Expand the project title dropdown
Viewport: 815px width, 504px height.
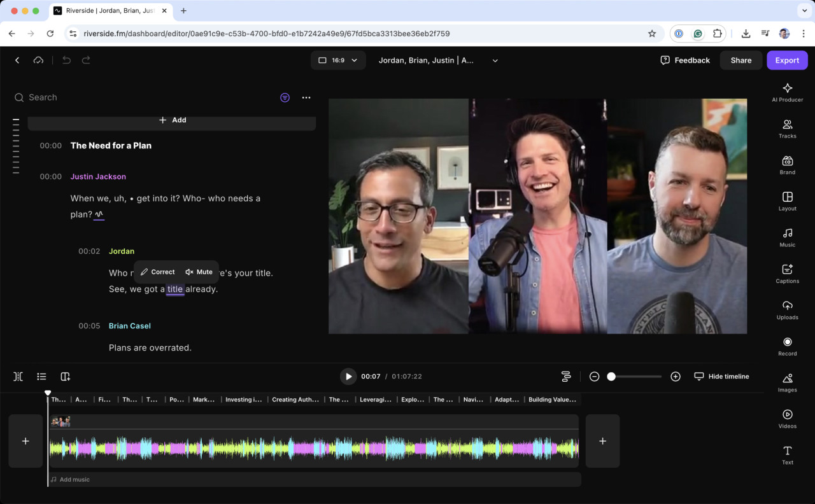[495, 60]
